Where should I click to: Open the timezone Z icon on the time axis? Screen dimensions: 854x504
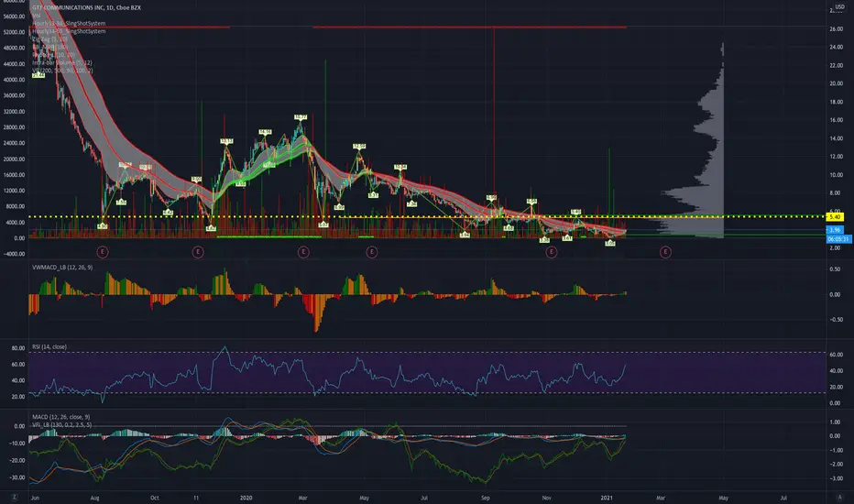click(x=14, y=498)
